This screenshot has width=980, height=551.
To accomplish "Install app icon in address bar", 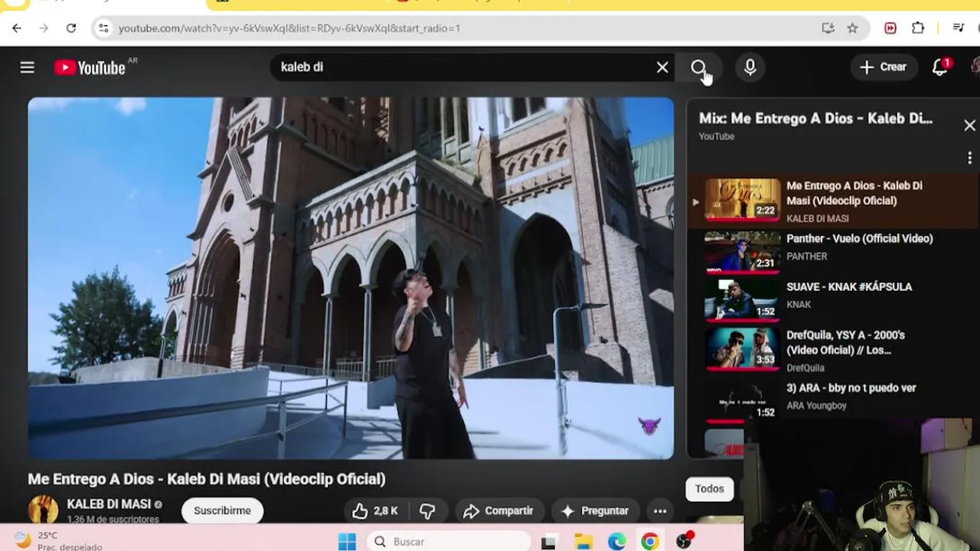I will coord(828,28).
